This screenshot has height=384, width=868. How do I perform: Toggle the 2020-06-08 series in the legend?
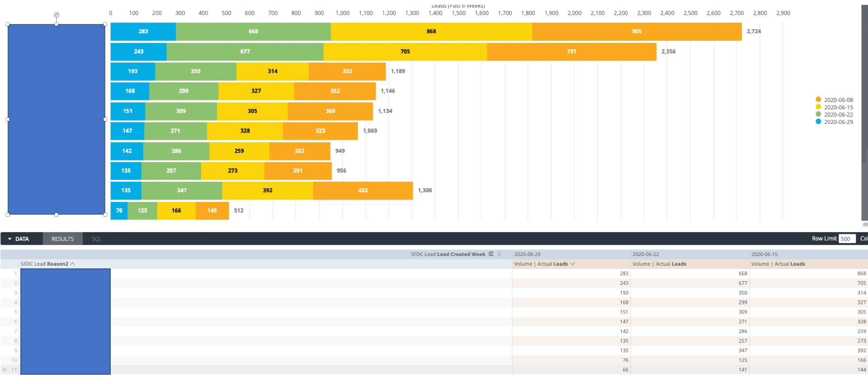(838, 100)
